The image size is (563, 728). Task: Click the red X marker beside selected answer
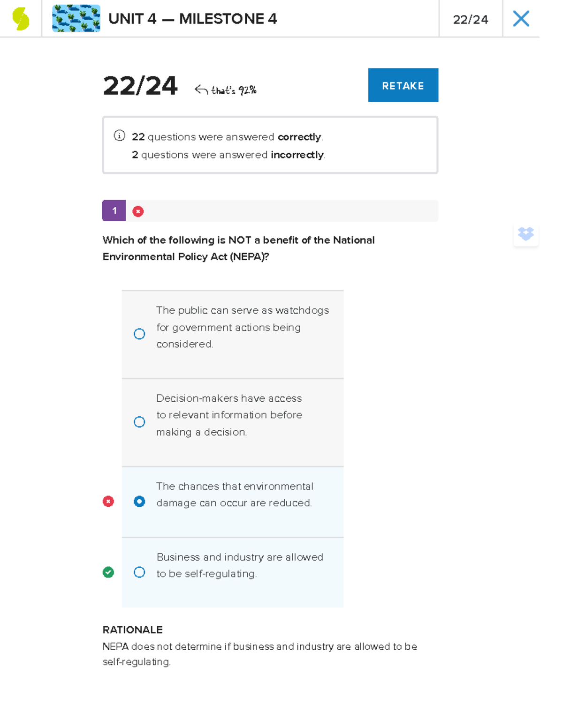point(108,502)
